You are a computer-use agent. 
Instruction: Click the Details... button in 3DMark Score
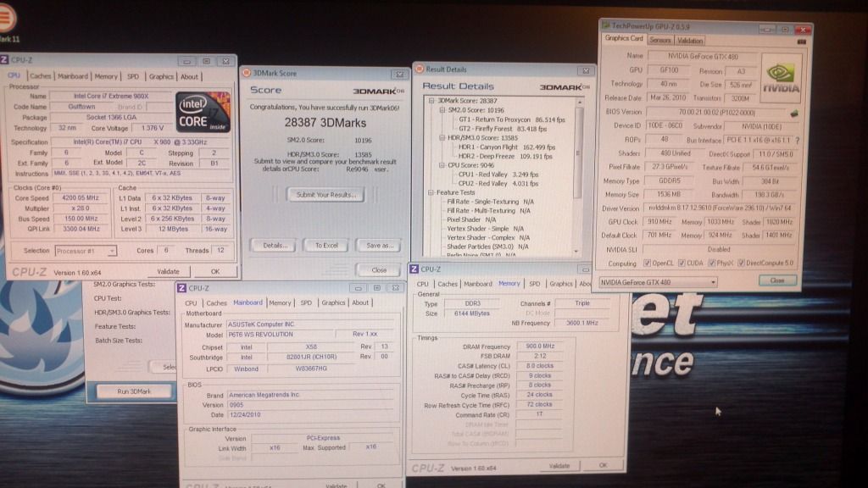click(275, 245)
